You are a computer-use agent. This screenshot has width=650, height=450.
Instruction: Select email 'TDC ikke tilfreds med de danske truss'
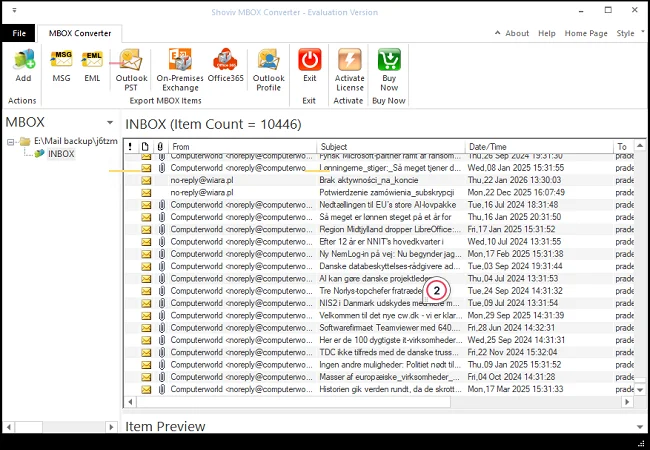coord(380,352)
